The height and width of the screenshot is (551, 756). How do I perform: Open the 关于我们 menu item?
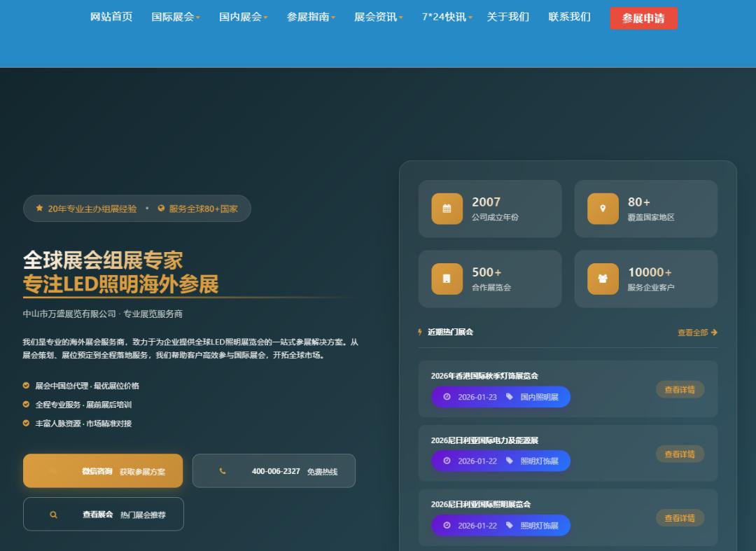pos(507,17)
